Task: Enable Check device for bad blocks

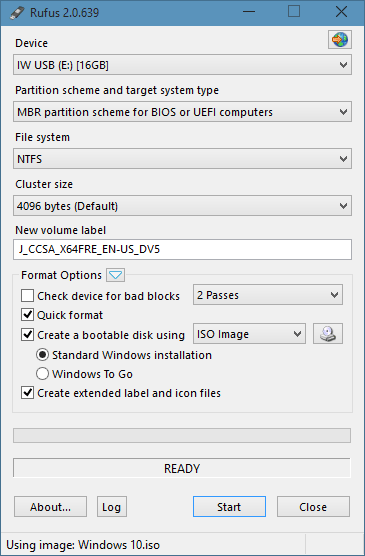Action: pyautogui.click(x=27, y=296)
